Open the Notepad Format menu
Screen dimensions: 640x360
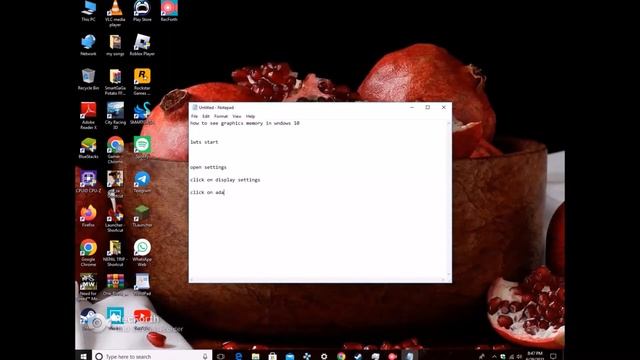221,116
